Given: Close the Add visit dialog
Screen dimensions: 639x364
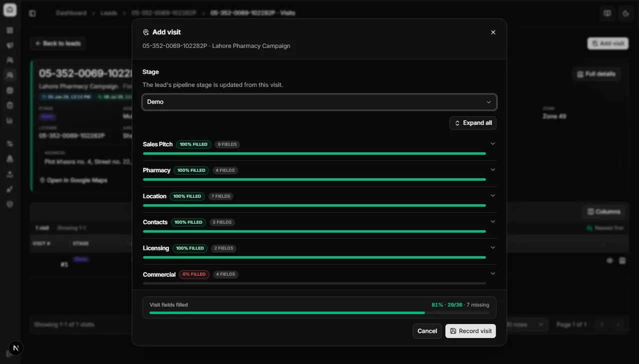Looking at the screenshot, I should [x=493, y=32].
